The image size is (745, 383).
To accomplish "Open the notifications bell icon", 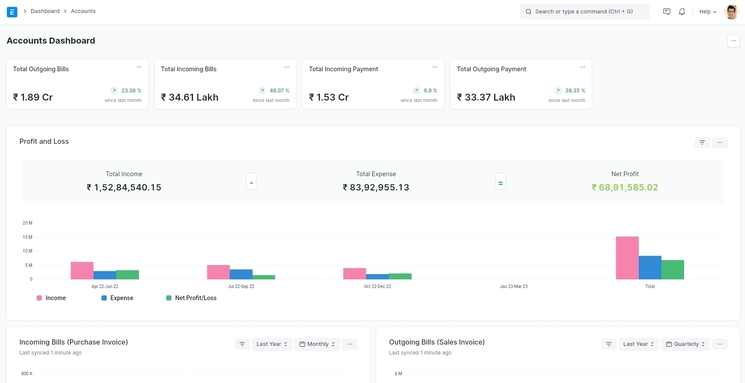I will (x=682, y=12).
